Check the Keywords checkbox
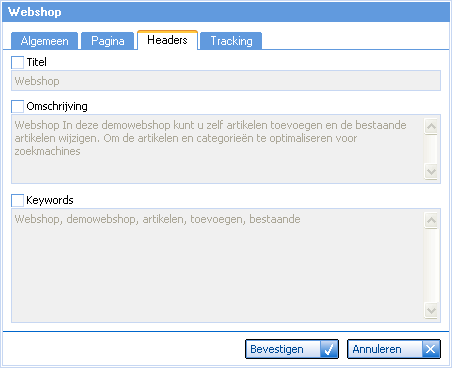The width and height of the screenshot is (452, 368). [x=17, y=200]
